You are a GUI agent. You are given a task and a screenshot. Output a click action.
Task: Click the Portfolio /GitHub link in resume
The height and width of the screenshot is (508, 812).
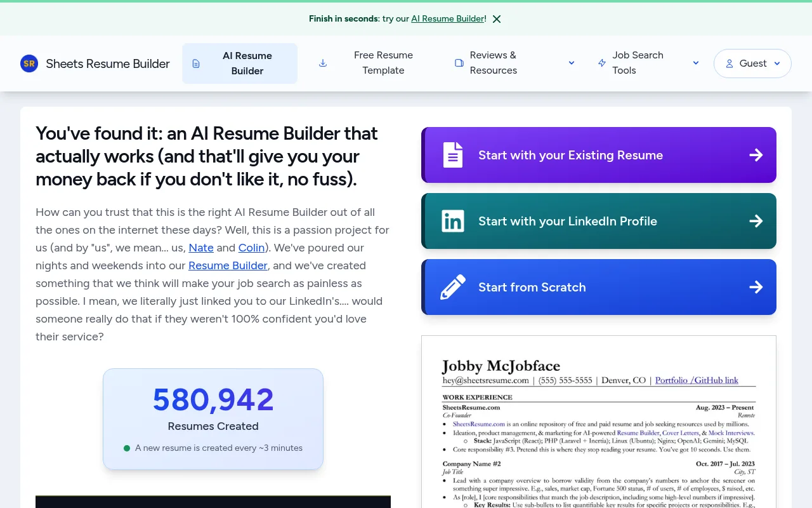(x=697, y=380)
